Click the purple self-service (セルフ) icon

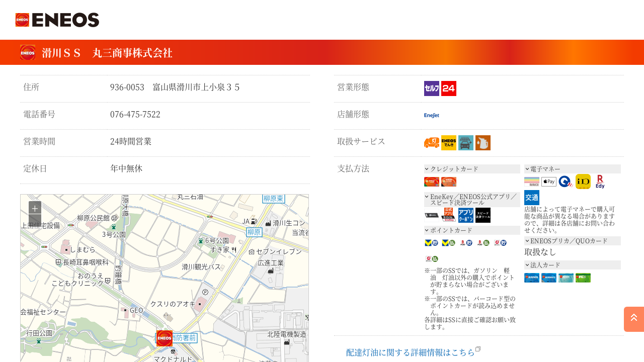[431, 88]
